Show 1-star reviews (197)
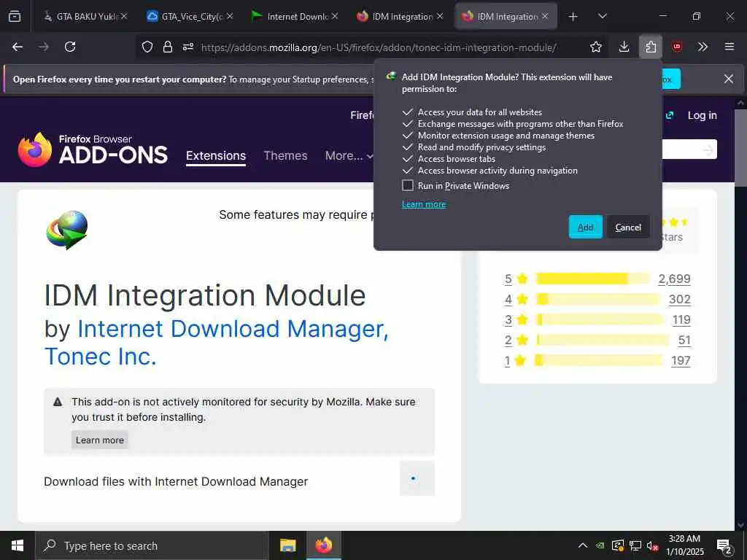 (x=681, y=360)
